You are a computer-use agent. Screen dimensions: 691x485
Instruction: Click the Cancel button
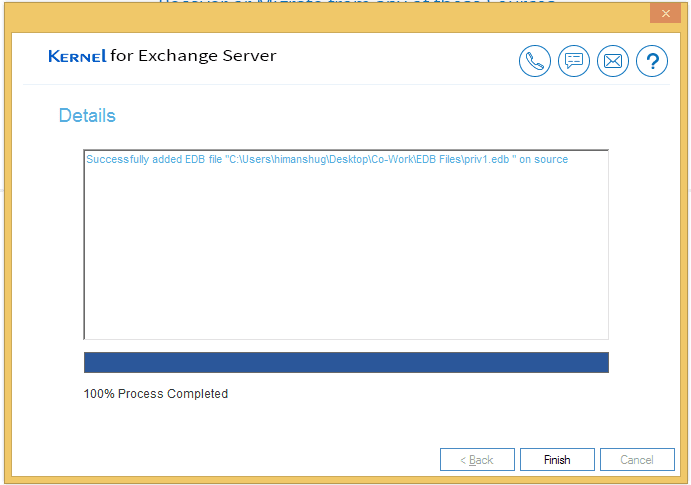coord(637,459)
